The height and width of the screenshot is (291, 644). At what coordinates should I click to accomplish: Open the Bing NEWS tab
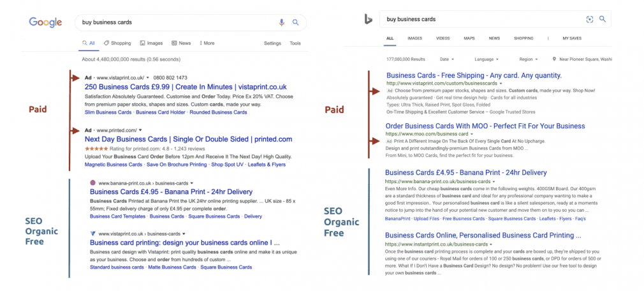tap(494, 38)
